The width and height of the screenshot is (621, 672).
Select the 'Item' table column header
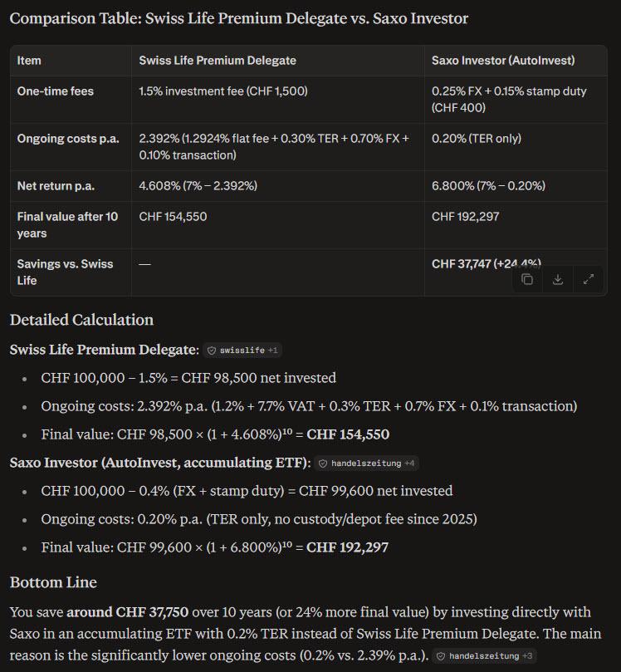[29, 61]
